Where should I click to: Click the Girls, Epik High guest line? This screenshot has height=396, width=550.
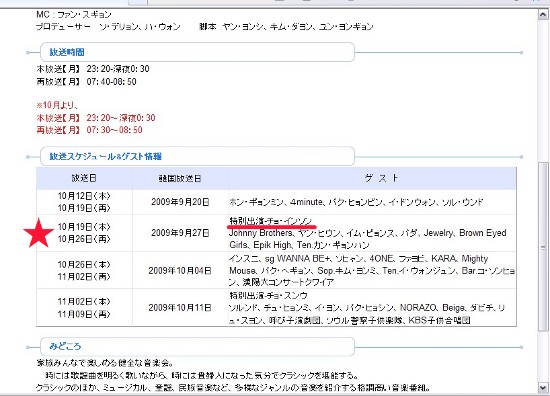pos(299,245)
